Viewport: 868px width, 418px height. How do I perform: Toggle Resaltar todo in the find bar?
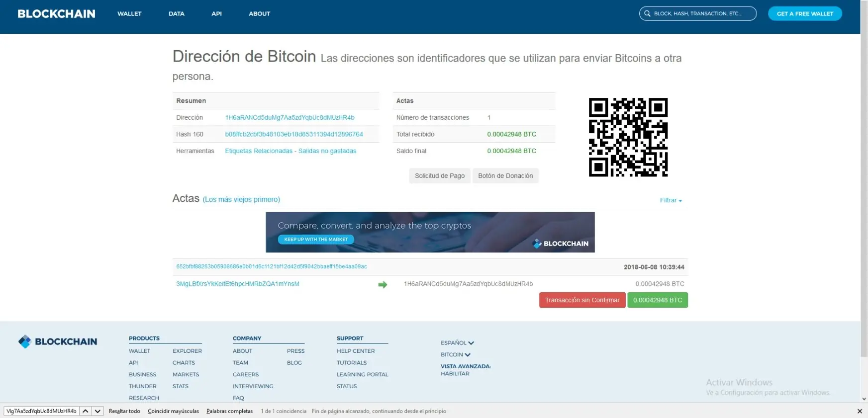point(124,411)
